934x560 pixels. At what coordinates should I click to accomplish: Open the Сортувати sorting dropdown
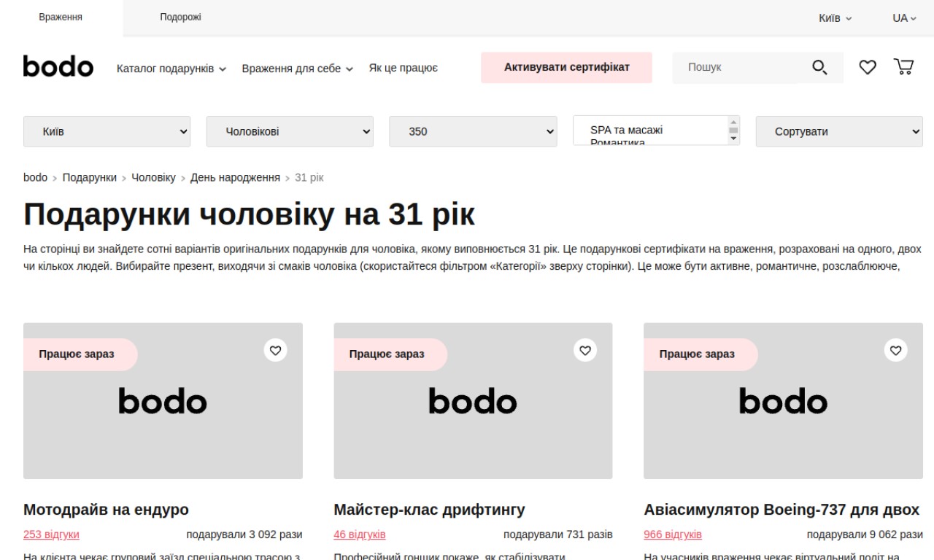coord(839,131)
